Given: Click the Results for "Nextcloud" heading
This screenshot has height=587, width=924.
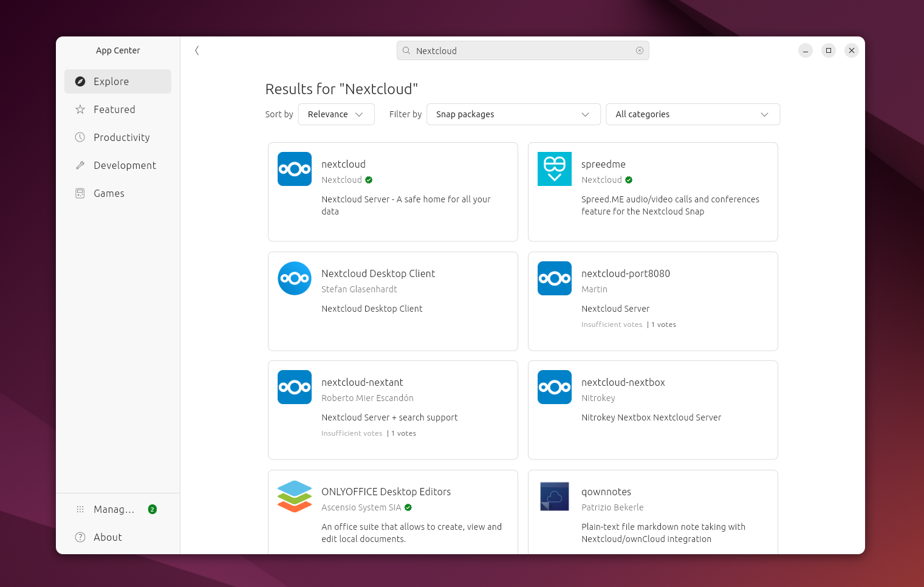Looking at the screenshot, I should (341, 89).
